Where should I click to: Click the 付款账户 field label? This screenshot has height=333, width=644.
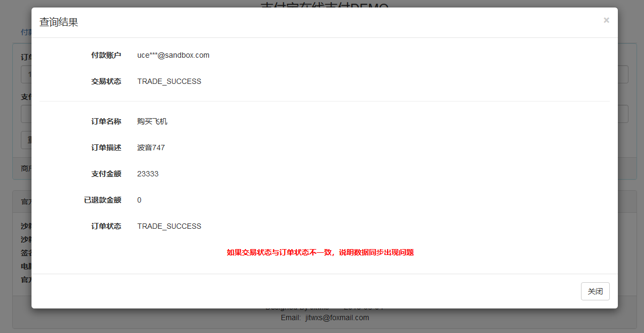(106, 55)
